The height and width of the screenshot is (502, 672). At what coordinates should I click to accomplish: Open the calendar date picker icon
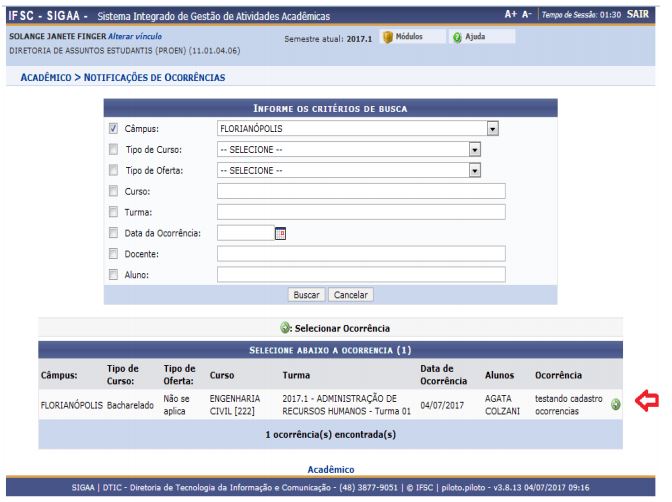coord(280,233)
